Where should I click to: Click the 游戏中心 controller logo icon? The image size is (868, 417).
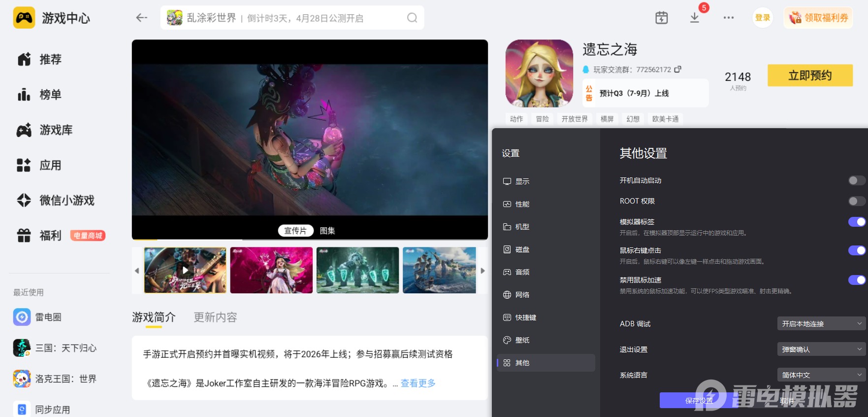[24, 18]
